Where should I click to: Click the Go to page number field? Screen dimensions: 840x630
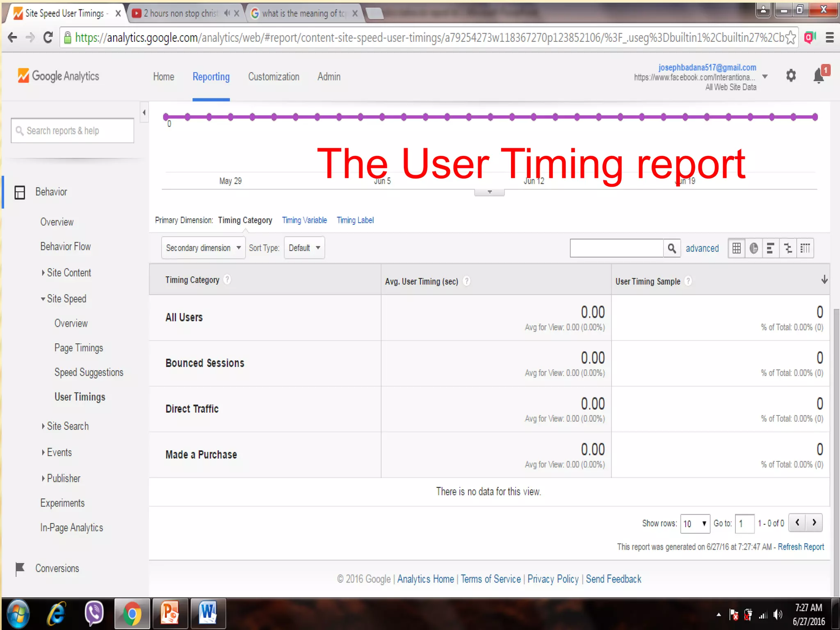pyautogui.click(x=744, y=524)
